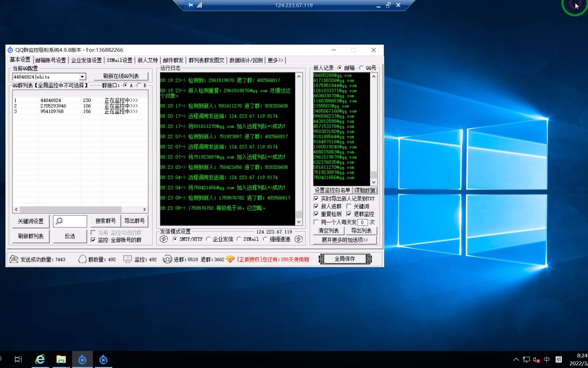Image resolution: width=588 pixels, height=368 pixels.
Task: Toggle 新人进群 checkbox
Action: pyautogui.click(x=316, y=206)
